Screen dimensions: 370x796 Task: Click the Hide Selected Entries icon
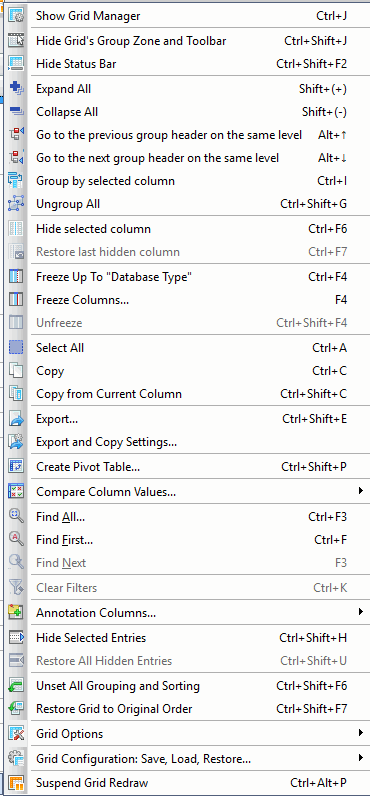16,638
